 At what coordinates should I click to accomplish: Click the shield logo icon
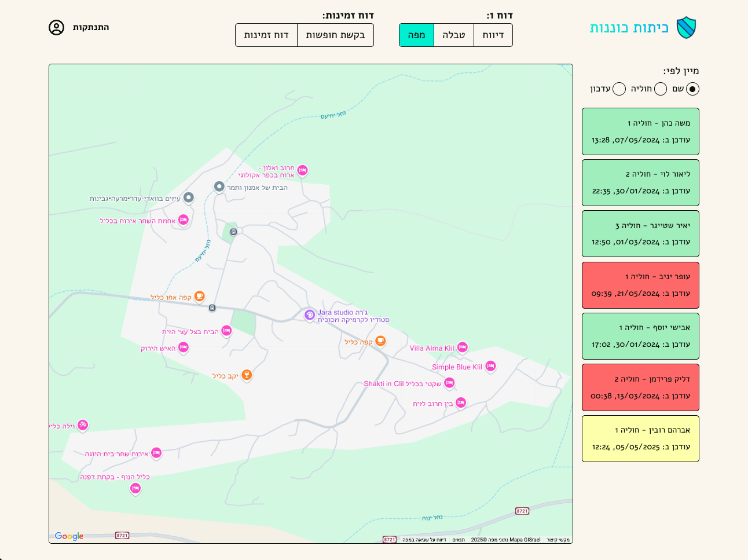click(x=686, y=27)
